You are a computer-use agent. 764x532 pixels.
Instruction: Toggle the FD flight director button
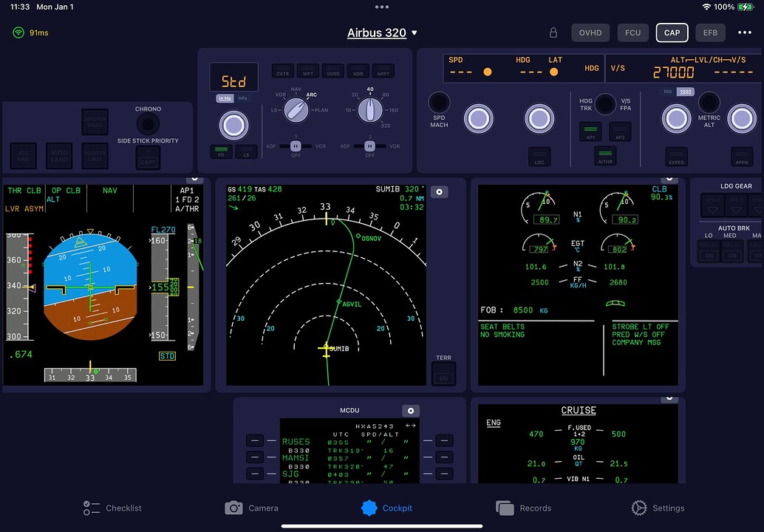[x=221, y=152]
